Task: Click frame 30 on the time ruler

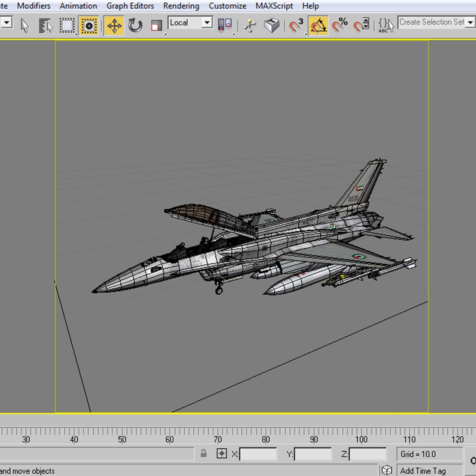Action: click(x=26, y=439)
